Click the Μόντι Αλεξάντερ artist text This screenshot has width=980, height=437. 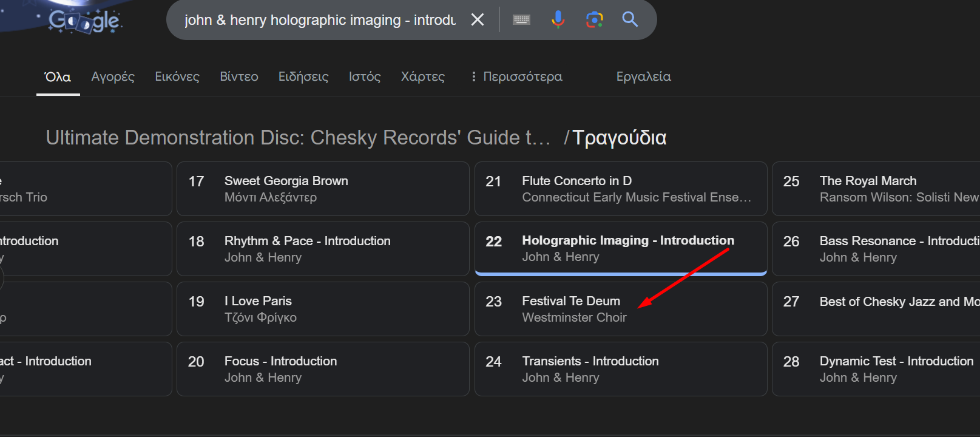pyautogui.click(x=271, y=197)
